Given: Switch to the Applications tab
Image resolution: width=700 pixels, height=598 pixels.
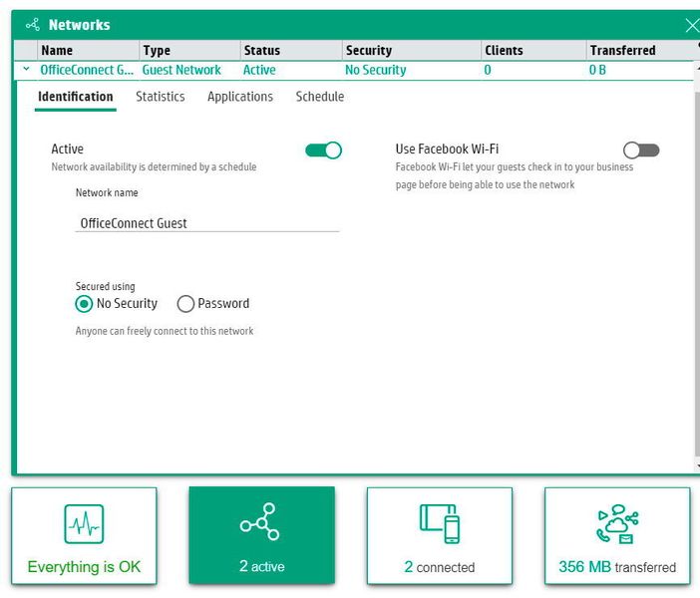Looking at the screenshot, I should [240, 97].
